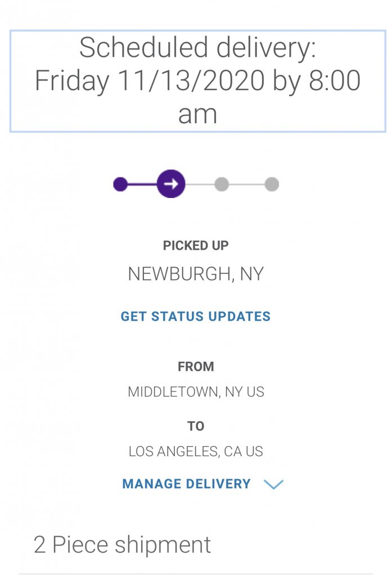Select destination LOS ANGELES, CA US
The width and height of the screenshot is (392, 576).
tap(196, 451)
